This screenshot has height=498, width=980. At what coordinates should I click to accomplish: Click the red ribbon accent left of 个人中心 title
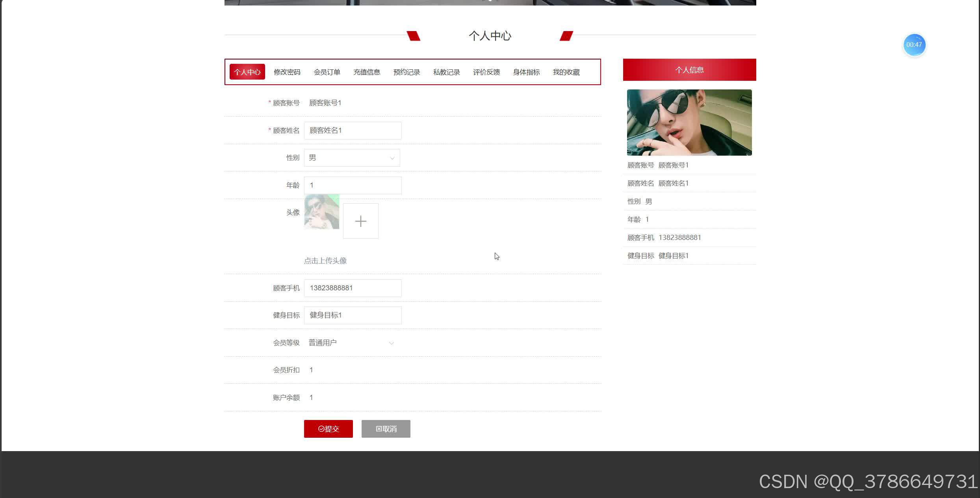click(413, 35)
